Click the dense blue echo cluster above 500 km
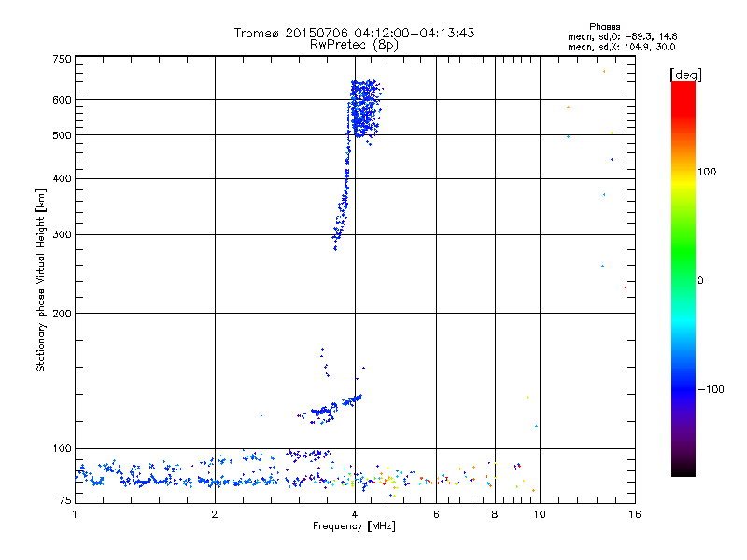This screenshot has height=560, width=747. pos(364,109)
